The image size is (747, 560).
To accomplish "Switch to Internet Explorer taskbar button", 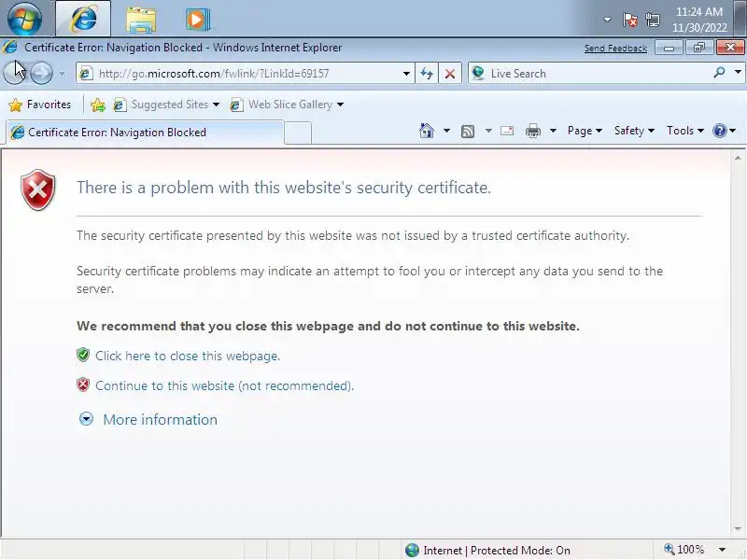I will 83,19.
